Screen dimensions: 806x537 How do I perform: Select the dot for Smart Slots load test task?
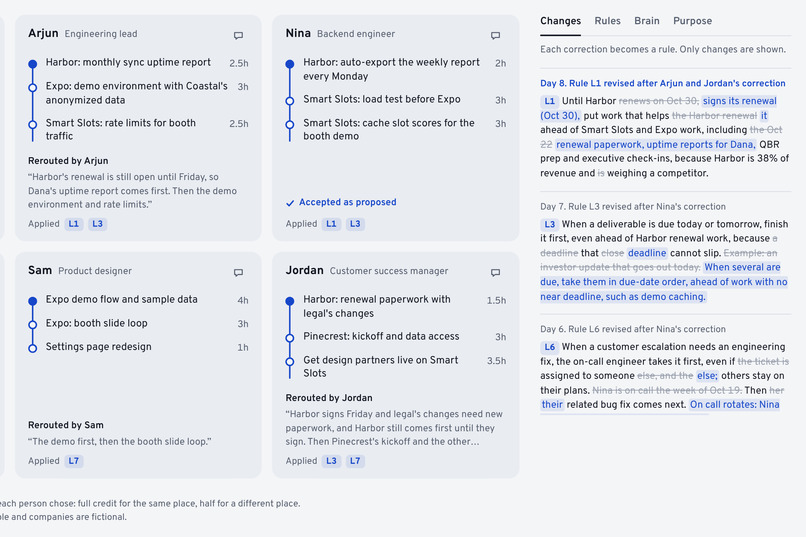pyautogui.click(x=290, y=101)
